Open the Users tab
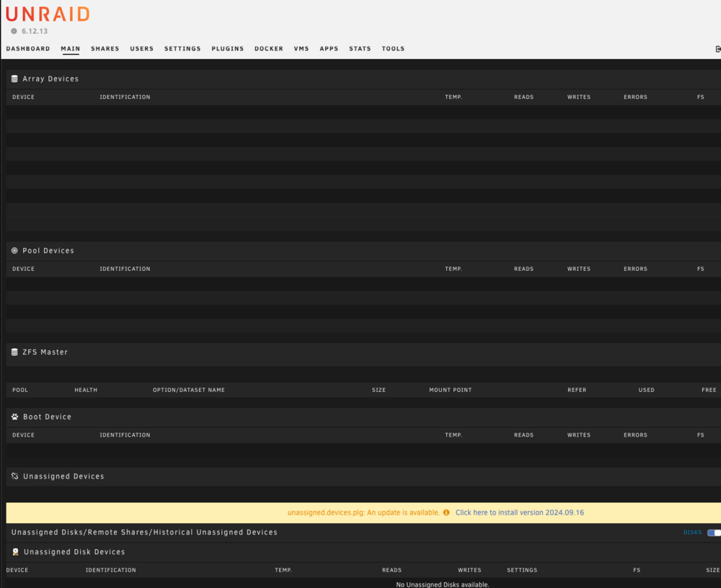The image size is (721, 588). (141, 49)
